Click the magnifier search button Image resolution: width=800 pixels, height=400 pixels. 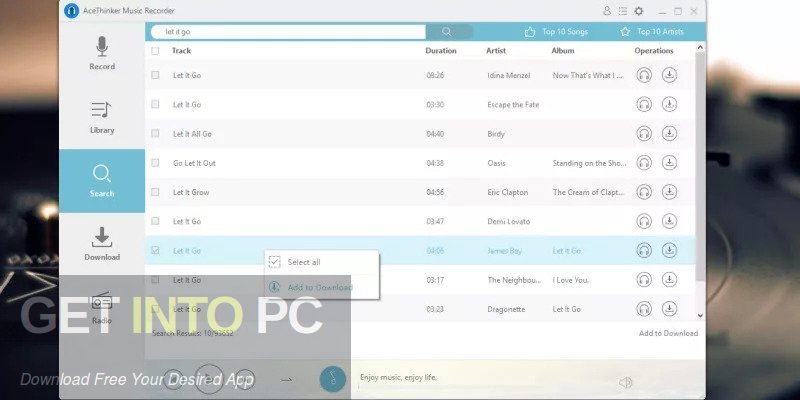(x=446, y=32)
